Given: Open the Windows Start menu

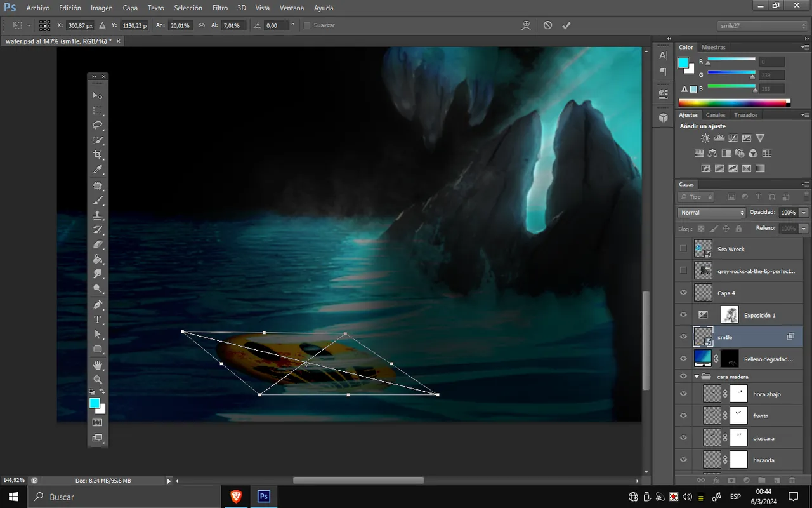Looking at the screenshot, I should click(13, 497).
